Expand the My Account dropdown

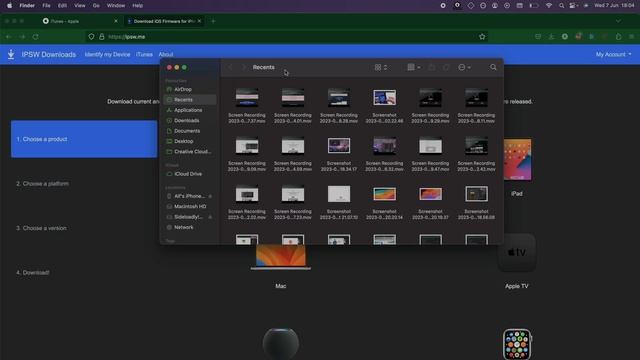[613, 54]
